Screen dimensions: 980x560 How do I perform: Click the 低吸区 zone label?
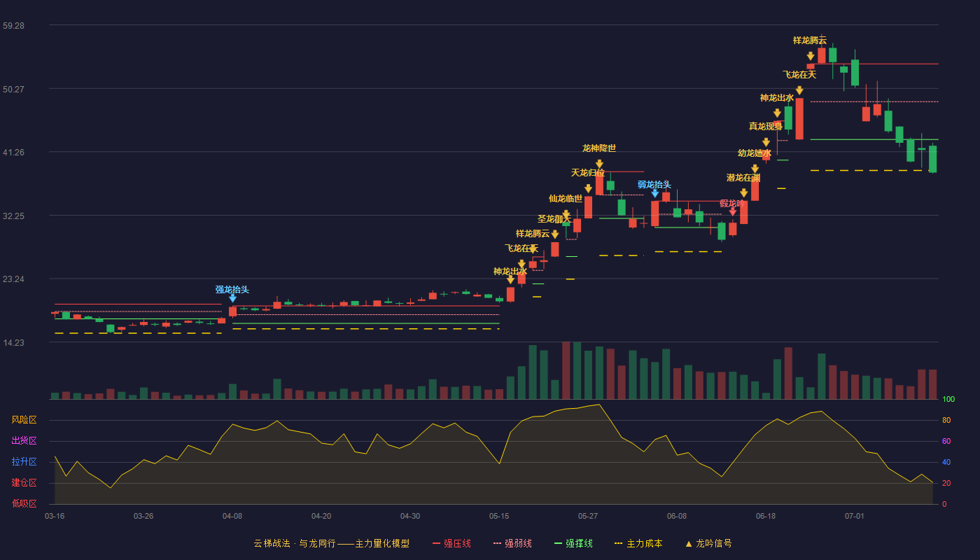pos(24,503)
